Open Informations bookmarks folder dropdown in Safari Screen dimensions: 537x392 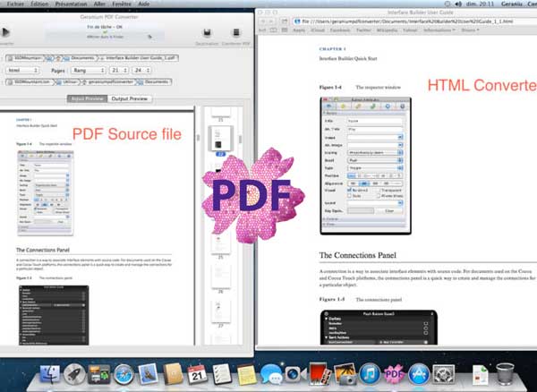439,30
